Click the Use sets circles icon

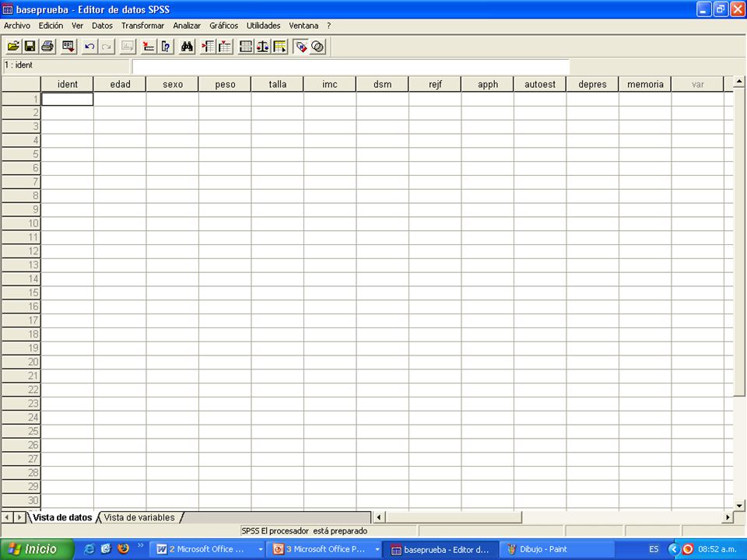coord(317,47)
